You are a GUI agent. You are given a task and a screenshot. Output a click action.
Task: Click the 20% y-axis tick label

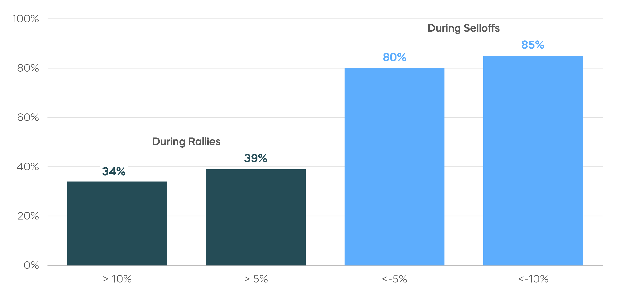point(28,216)
